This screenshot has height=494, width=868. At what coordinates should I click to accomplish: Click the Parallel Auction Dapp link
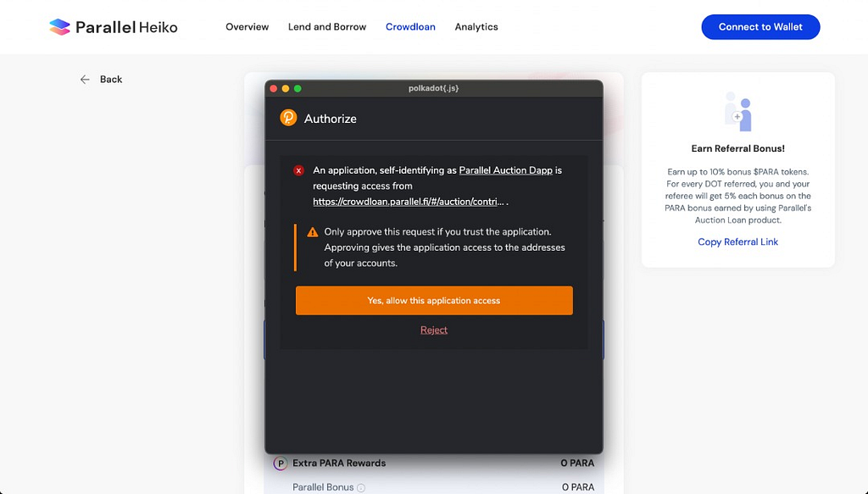pos(505,170)
